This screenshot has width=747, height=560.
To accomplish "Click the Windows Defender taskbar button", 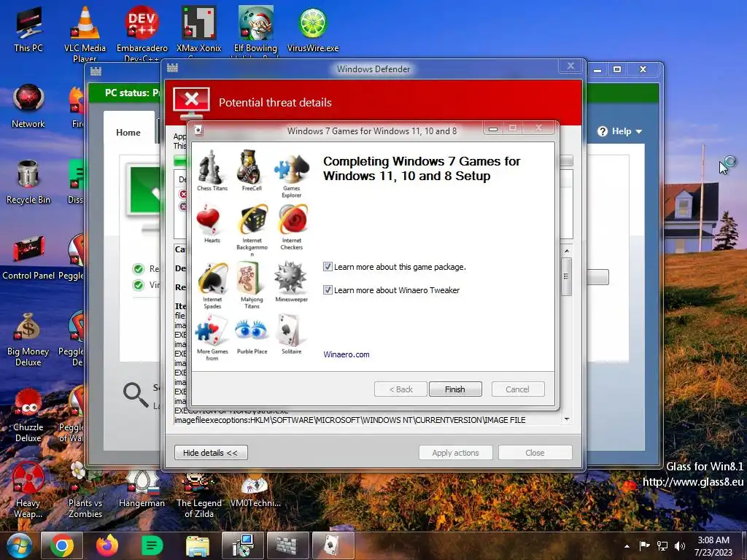I will pos(287,545).
